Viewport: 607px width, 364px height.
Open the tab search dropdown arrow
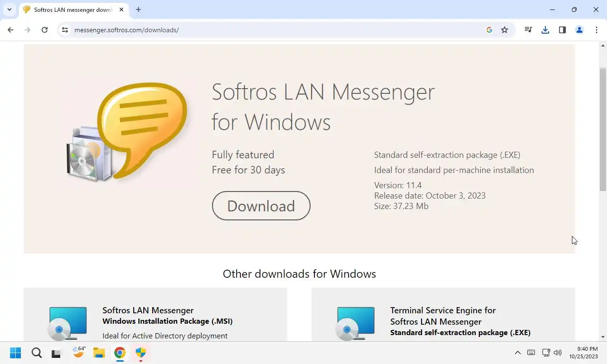(9, 9)
